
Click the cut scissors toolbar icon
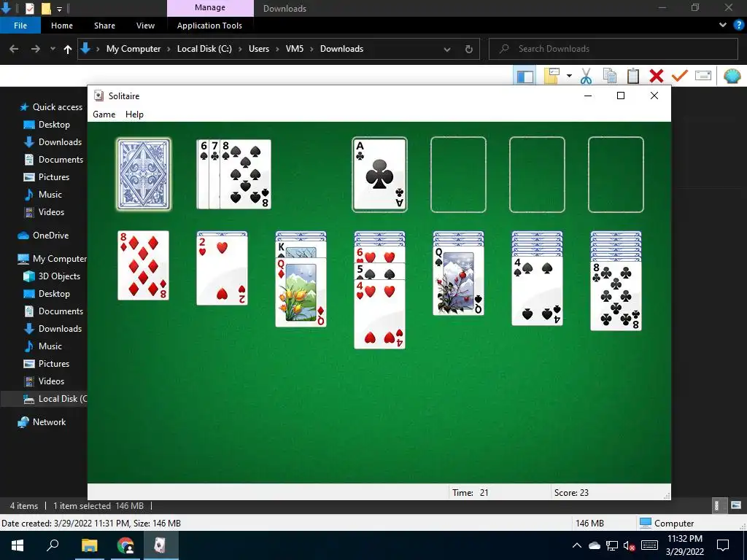[x=586, y=76]
